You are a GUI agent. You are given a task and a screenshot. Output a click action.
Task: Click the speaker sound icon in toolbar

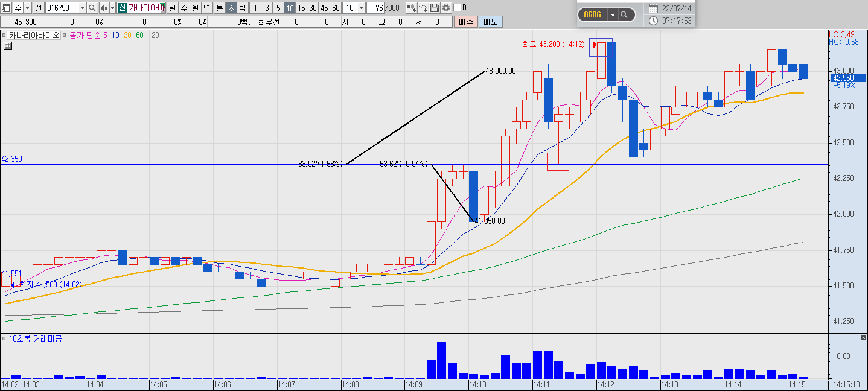pos(104,8)
